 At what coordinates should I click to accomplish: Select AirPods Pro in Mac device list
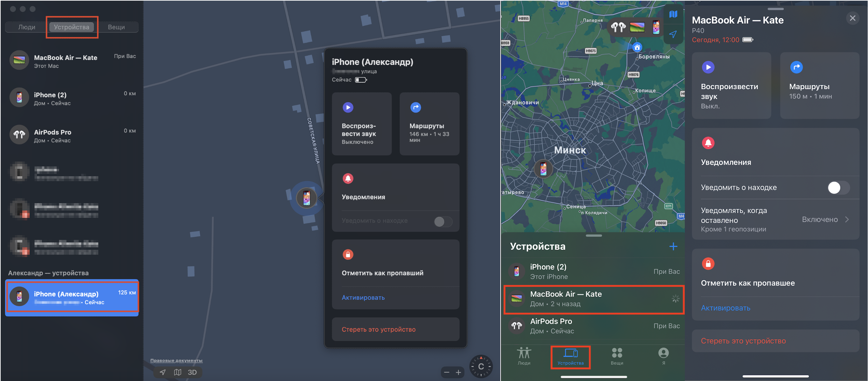72,136
